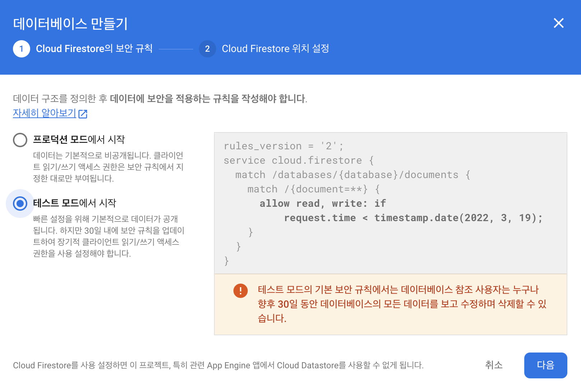Click the allow read, write: if line
This screenshot has width=581, height=392.
click(x=323, y=204)
